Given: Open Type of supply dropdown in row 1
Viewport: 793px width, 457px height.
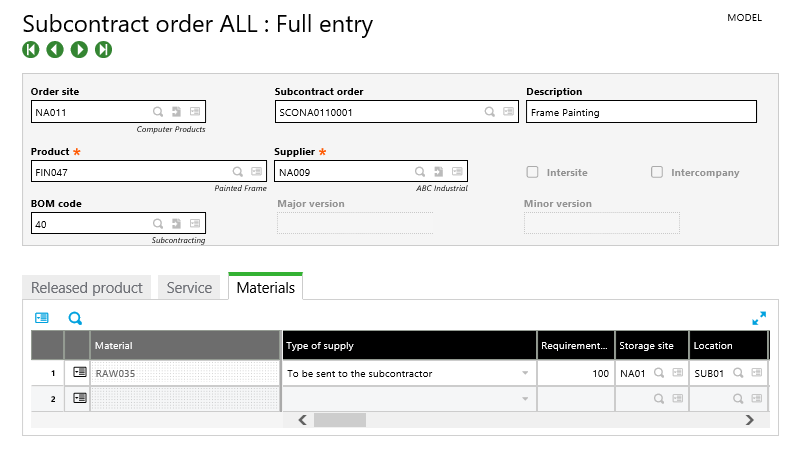Looking at the screenshot, I should click(525, 373).
